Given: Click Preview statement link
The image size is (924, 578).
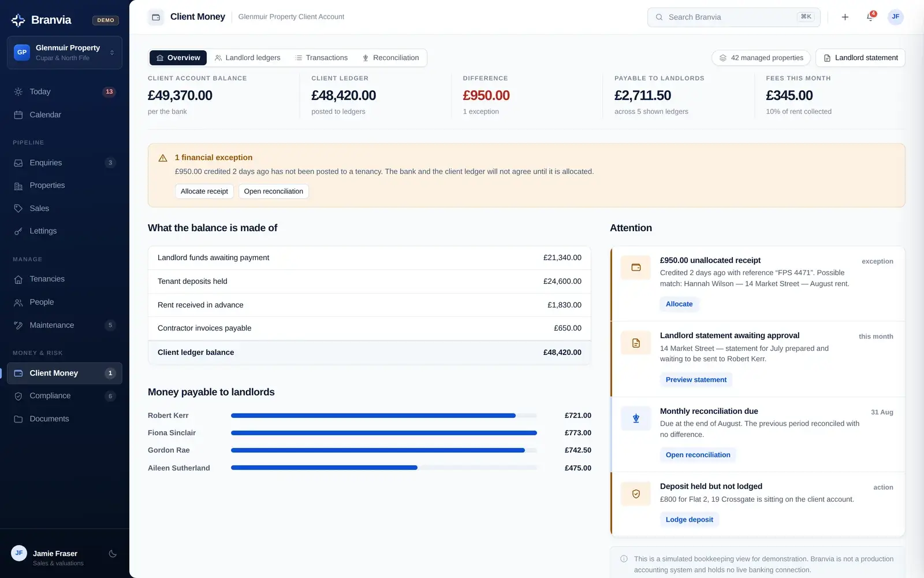Looking at the screenshot, I should pos(696,380).
